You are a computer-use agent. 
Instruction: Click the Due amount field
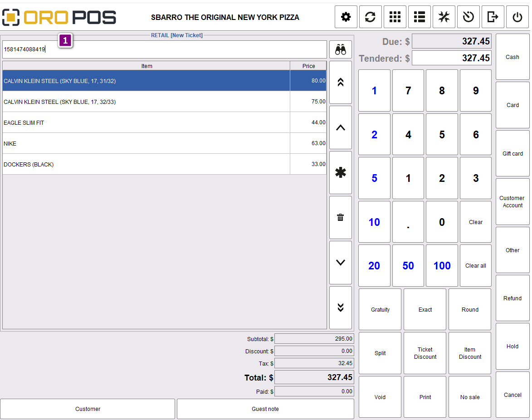(x=452, y=41)
